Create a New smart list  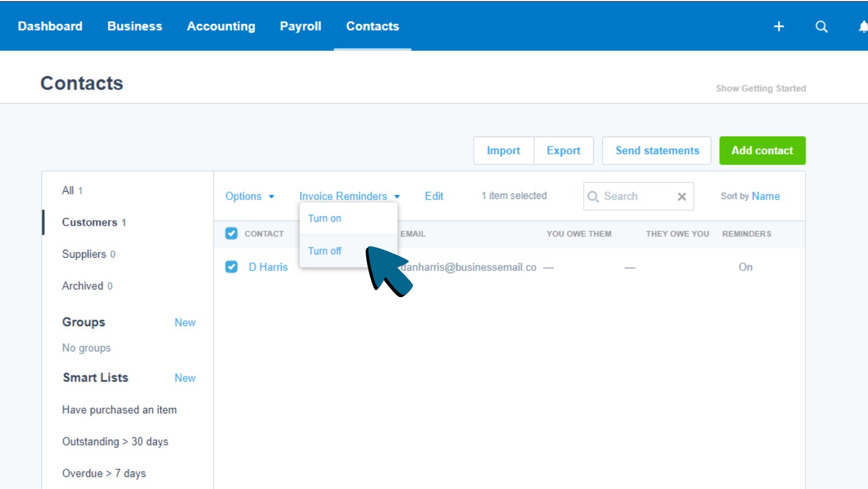[185, 378]
